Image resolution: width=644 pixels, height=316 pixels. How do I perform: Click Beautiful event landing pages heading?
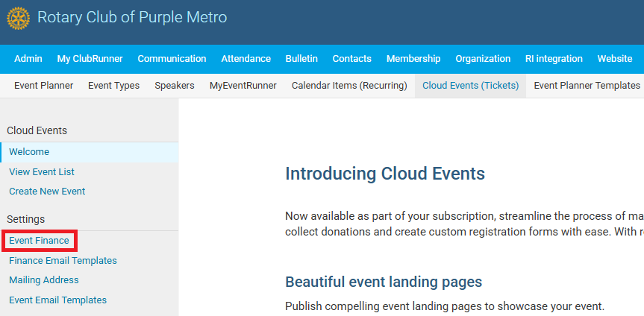tap(384, 282)
